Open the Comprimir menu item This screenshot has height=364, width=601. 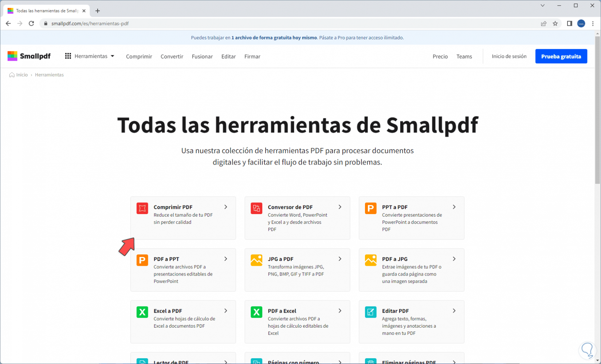[x=139, y=56]
